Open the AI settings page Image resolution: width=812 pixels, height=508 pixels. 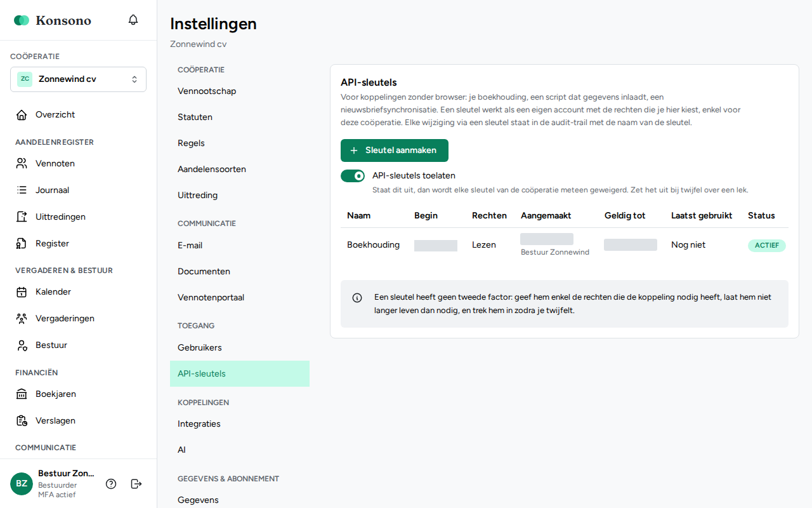click(x=240, y=450)
